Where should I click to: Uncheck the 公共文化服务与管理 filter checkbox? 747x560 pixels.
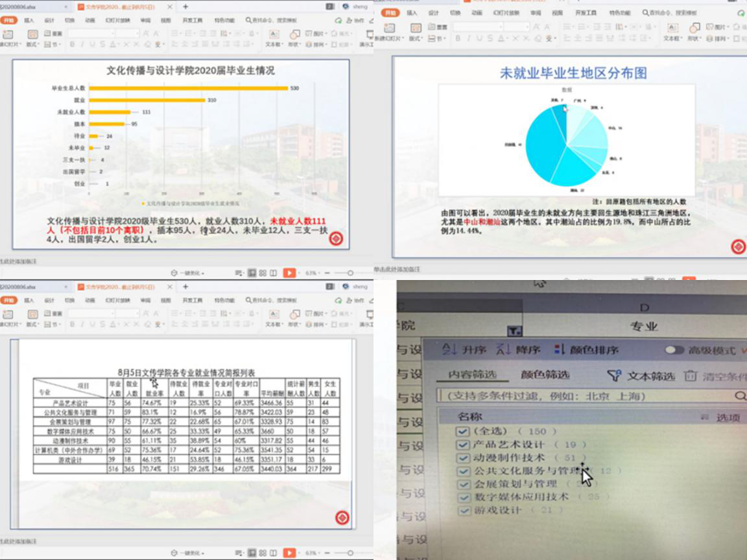tap(462, 471)
